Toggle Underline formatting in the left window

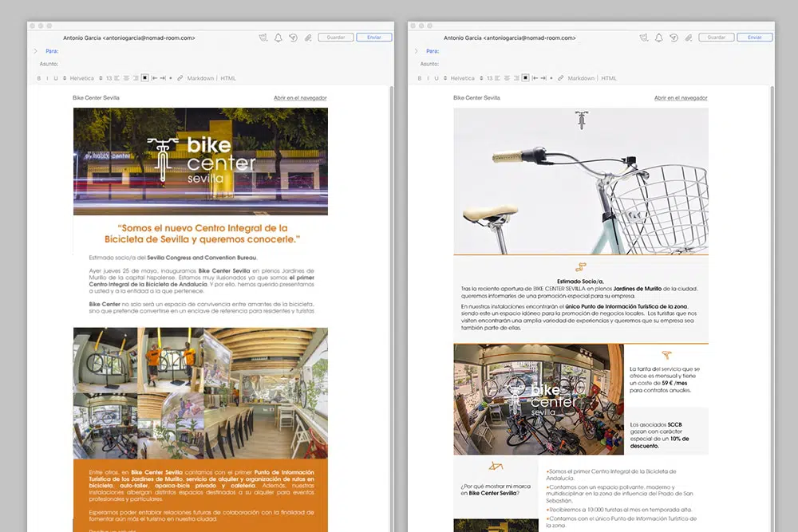tap(56, 78)
